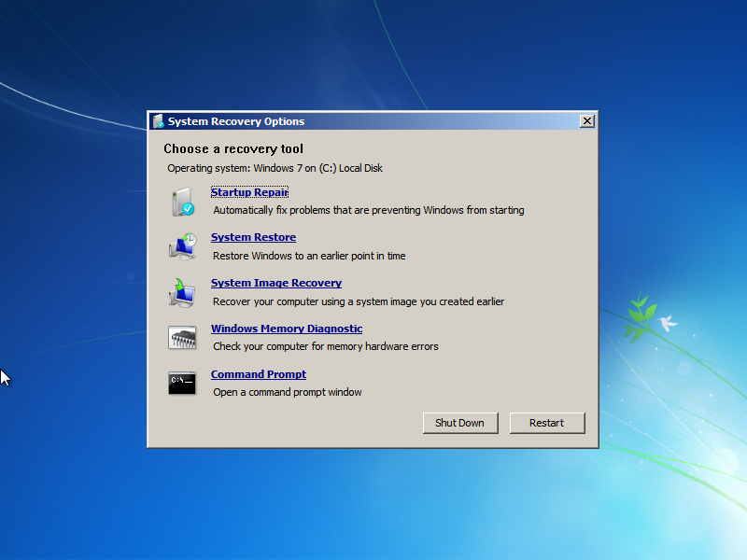This screenshot has width=747, height=560.
Task: Close the System Recovery Options dialog
Action: [586, 121]
